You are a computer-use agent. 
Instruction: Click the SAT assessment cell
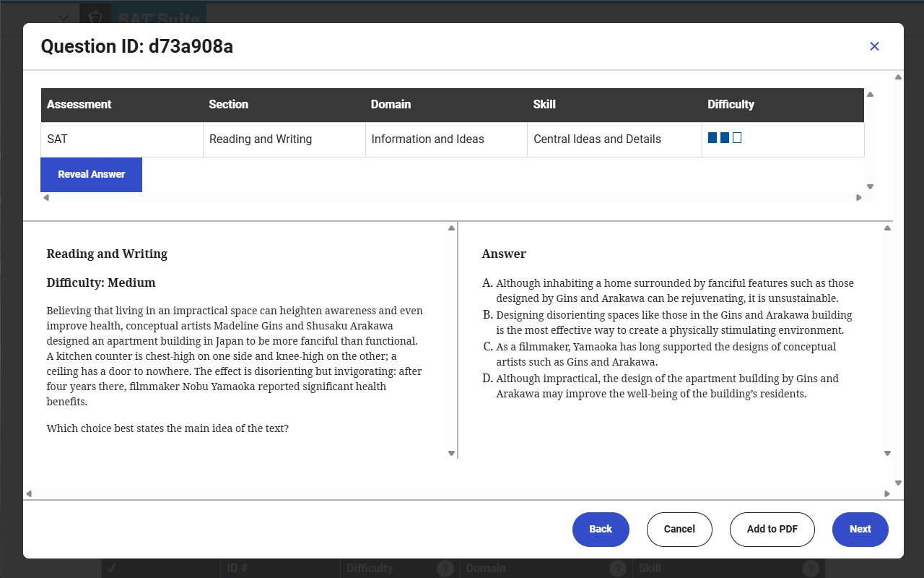[122, 139]
